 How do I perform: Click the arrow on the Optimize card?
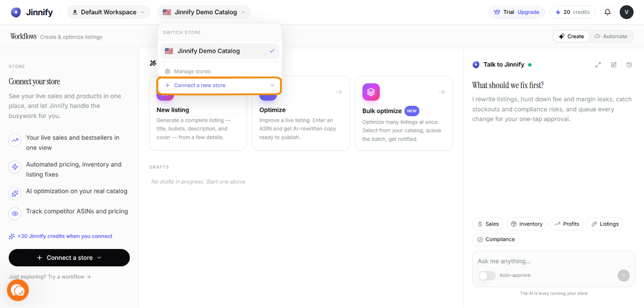(339, 92)
